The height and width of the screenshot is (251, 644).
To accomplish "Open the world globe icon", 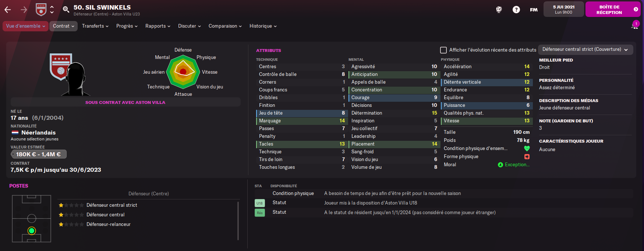I will [499, 10].
